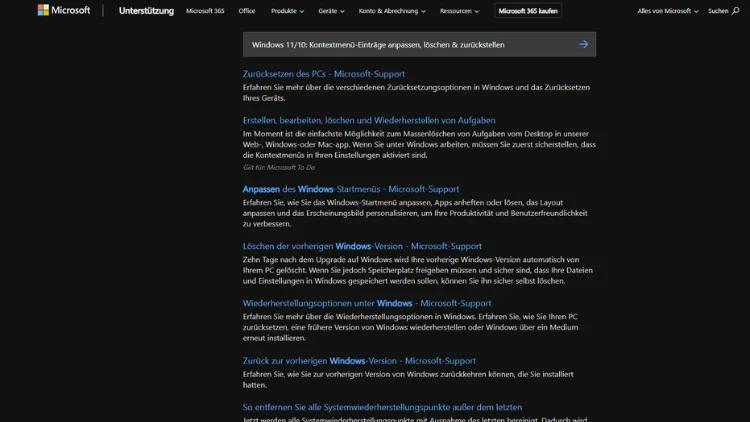Screen dimensions: 750x422
Task: Open the Zurücksetzen des PCs result
Action: pos(323,74)
